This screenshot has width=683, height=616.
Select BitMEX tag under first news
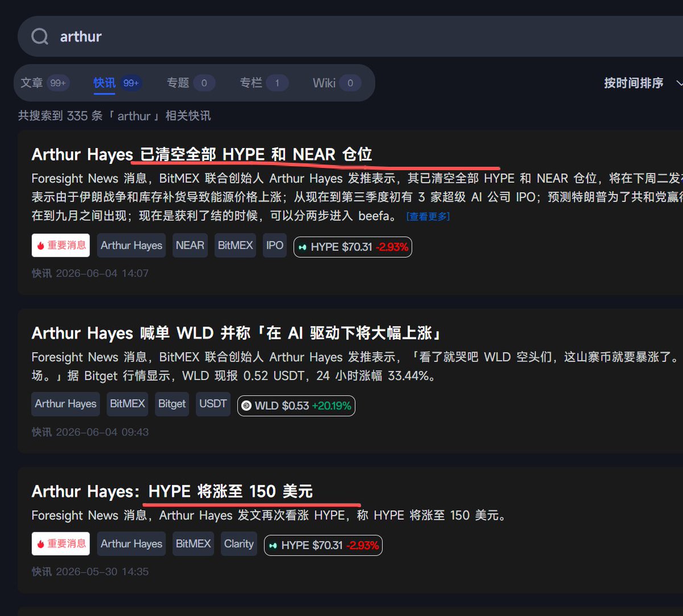[235, 245]
